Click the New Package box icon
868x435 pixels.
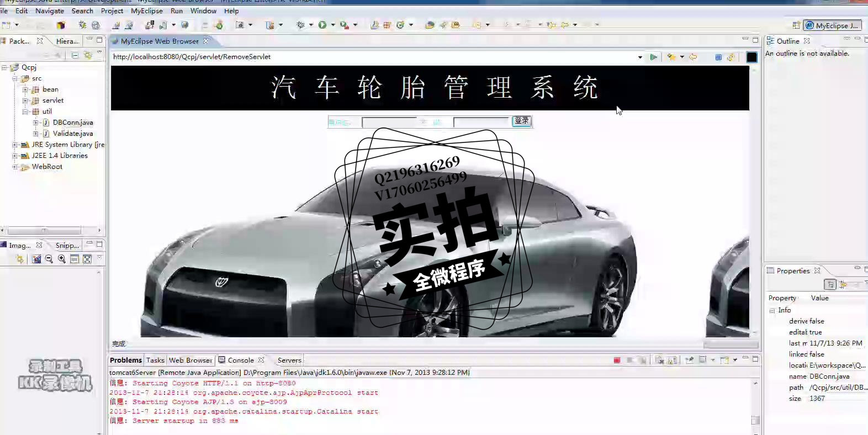(61, 25)
